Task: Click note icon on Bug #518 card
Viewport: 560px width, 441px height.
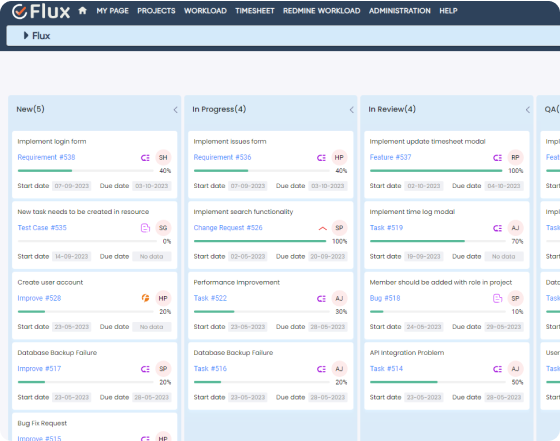Action: tap(498, 298)
